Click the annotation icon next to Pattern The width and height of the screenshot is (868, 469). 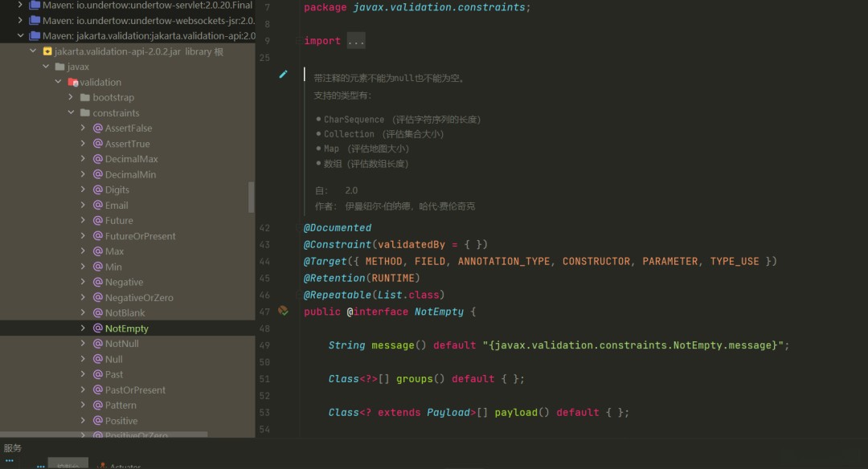97,406
